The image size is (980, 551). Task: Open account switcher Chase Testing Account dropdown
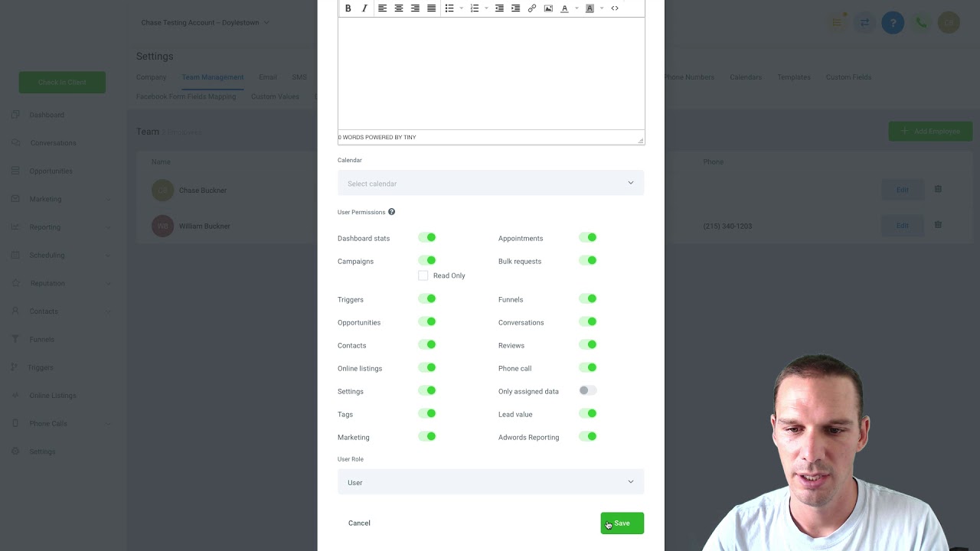click(204, 23)
